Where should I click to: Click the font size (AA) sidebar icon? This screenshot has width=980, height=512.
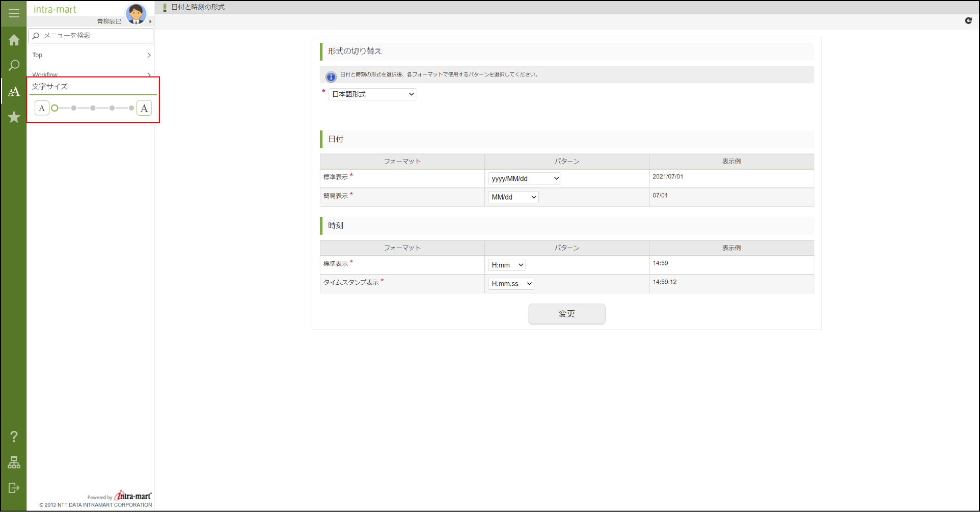coord(14,92)
